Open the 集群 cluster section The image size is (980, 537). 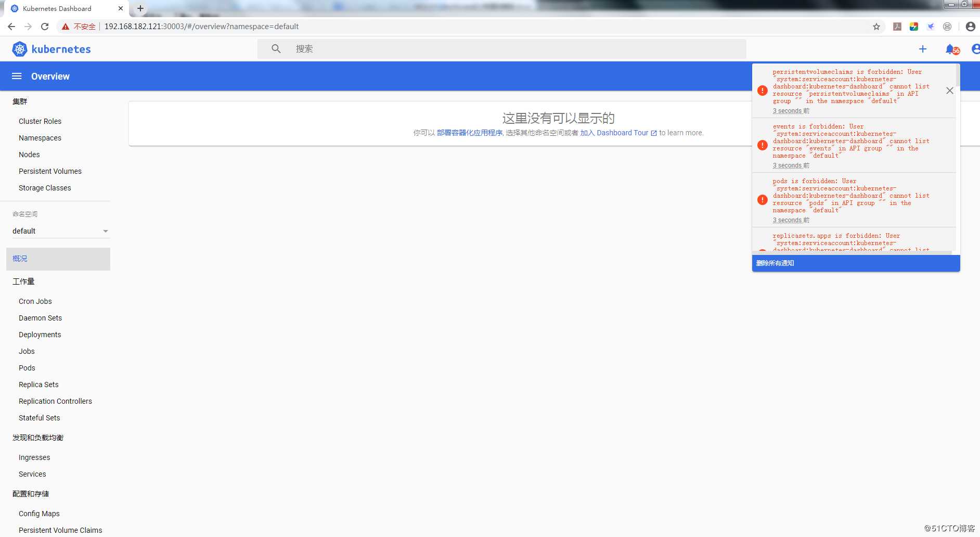(20, 101)
